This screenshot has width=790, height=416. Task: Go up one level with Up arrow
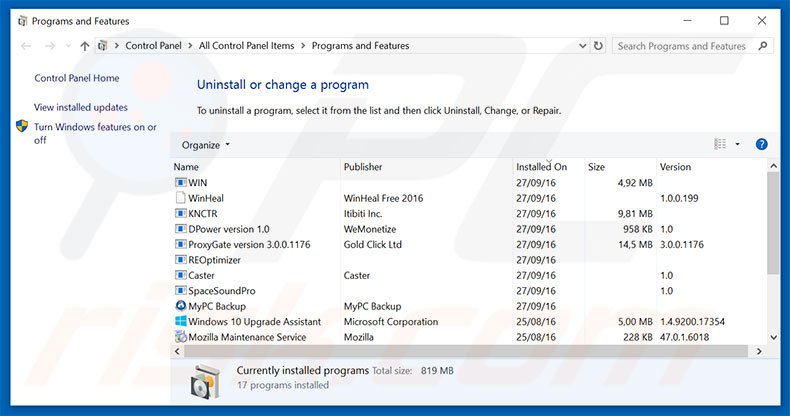click(85, 46)
